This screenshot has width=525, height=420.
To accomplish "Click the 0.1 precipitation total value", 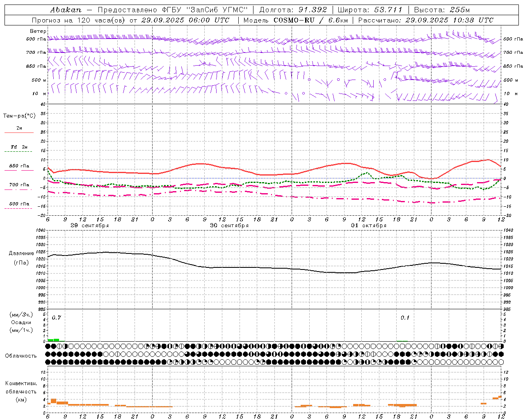I will pyautogui.click(x=405, y=318).
